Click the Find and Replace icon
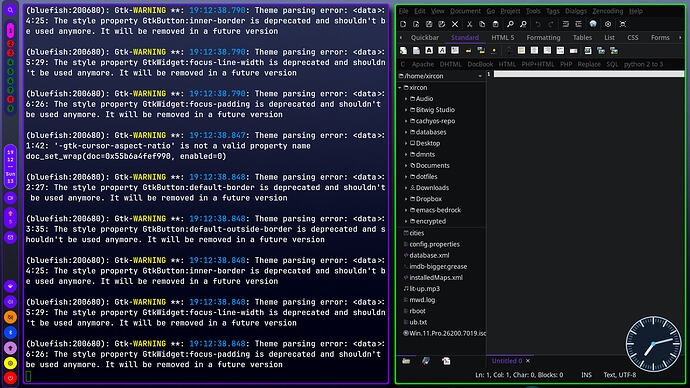This screenshot has width=690, height=388. pos(523,24)
